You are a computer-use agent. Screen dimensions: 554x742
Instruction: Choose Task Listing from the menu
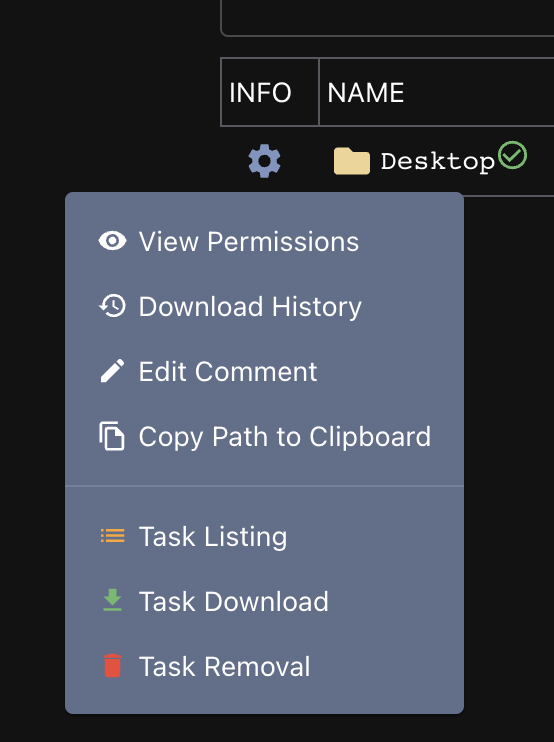coord(264,536)
